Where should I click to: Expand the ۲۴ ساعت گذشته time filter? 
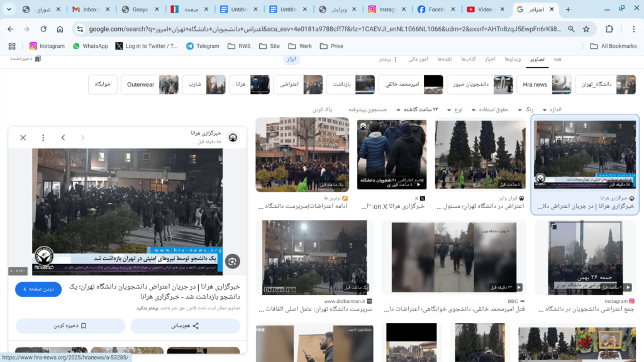coord(418,109)
